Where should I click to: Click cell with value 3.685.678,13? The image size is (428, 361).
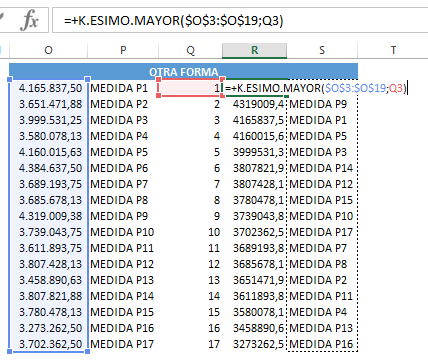[50, 200]
